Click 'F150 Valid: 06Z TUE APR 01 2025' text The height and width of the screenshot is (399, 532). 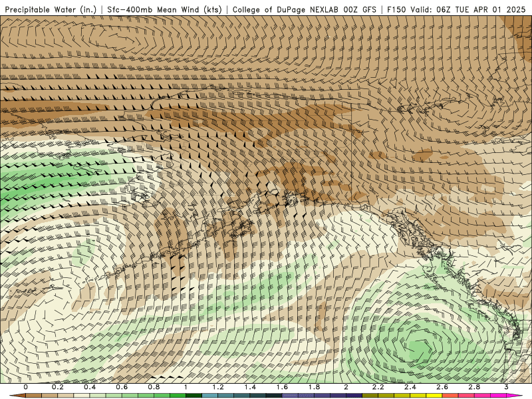(x=456, y=9)
